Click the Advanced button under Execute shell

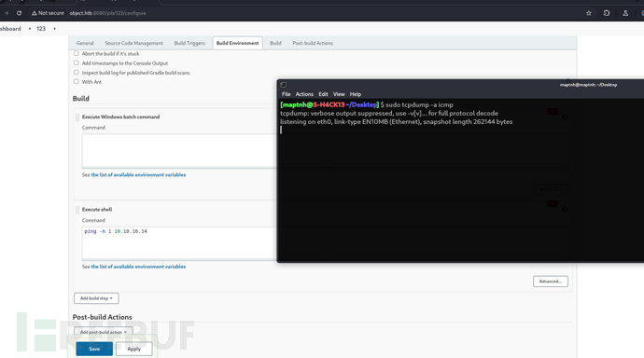pyautogui.click(x=551, y=282)
